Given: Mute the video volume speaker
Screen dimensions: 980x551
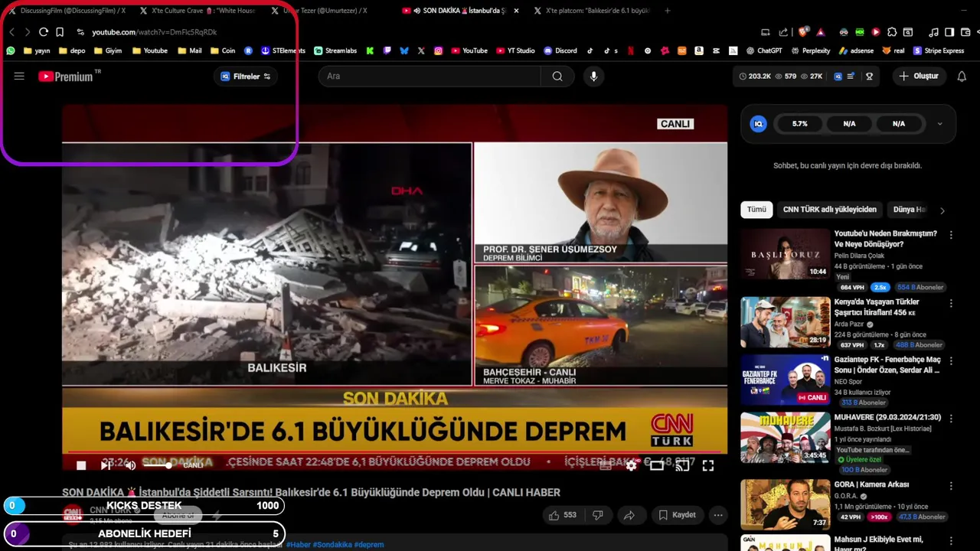Looking at the screenshot, I should [130, 465].
